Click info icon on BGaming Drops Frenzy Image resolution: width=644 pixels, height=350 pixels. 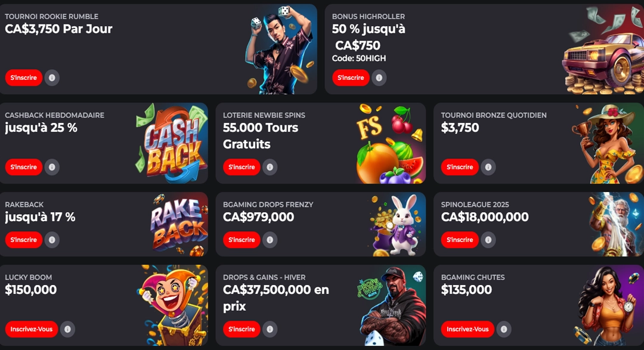tap(270, 240)
